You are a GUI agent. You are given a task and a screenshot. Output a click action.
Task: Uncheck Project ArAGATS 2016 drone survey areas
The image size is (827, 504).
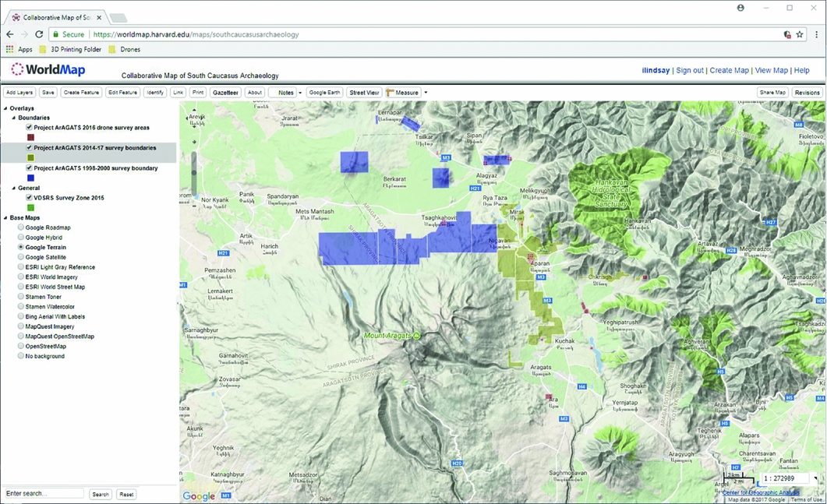click(x=29, y=127)
